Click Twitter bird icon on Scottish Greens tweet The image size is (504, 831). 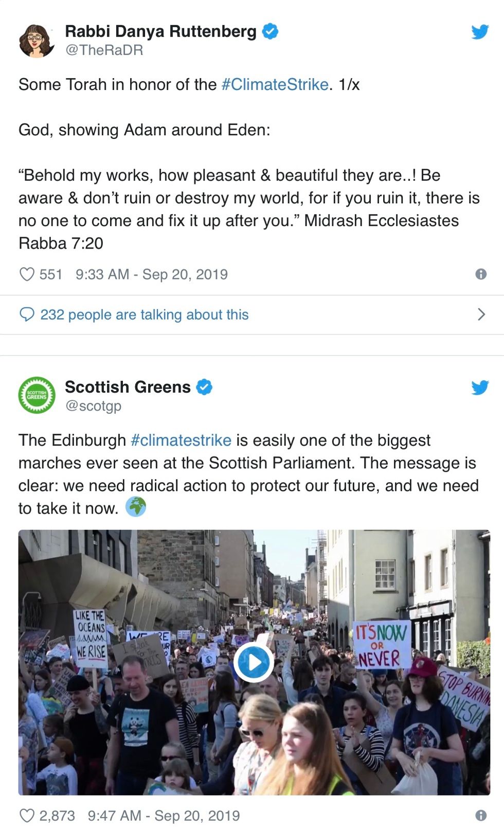point(480,387)
